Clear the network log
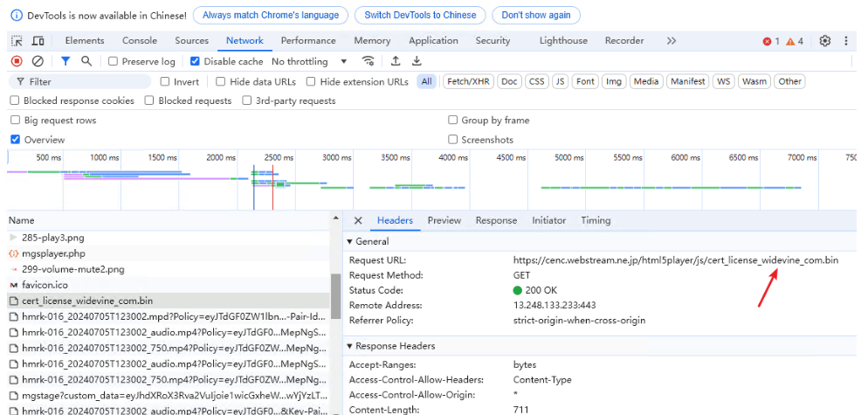868x415 pixels. point(38,61)
